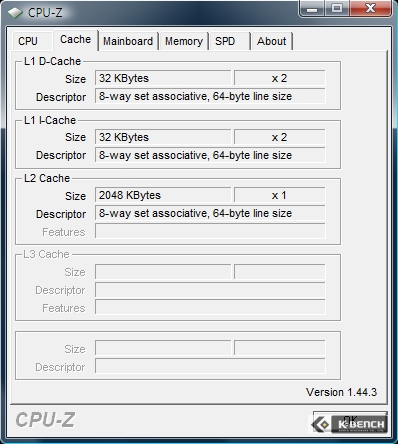398x444 pixels.
Task: Click the OK button
Action: [x=350, y=422]
